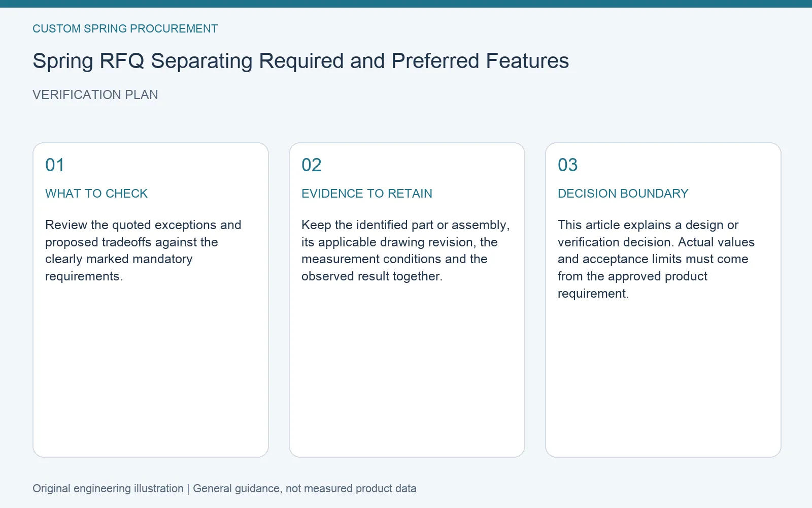Click the 'DECISION BOUNDARY' heading

coord(623,194)
